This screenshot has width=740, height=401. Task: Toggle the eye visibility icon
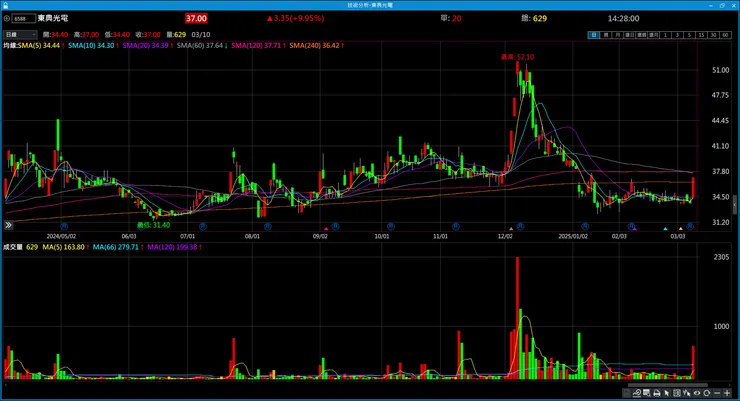click(697, 393)
